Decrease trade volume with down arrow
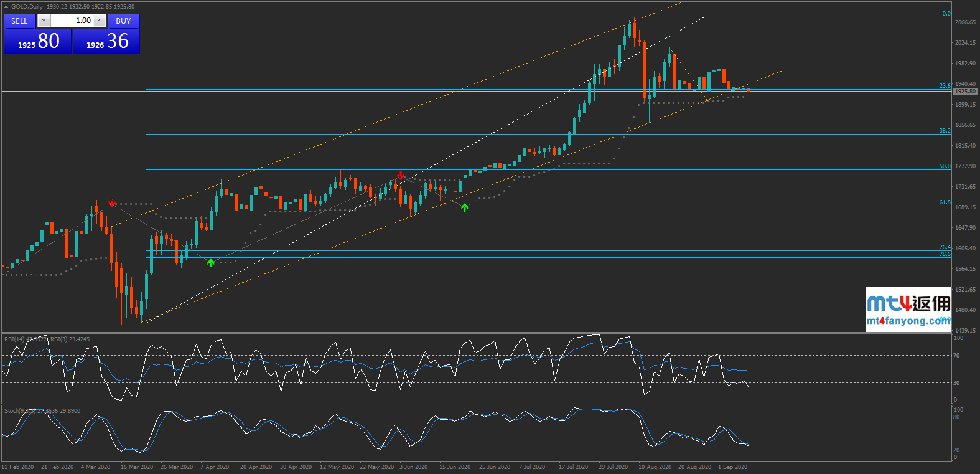980x474 pixels. pos(44,21)
